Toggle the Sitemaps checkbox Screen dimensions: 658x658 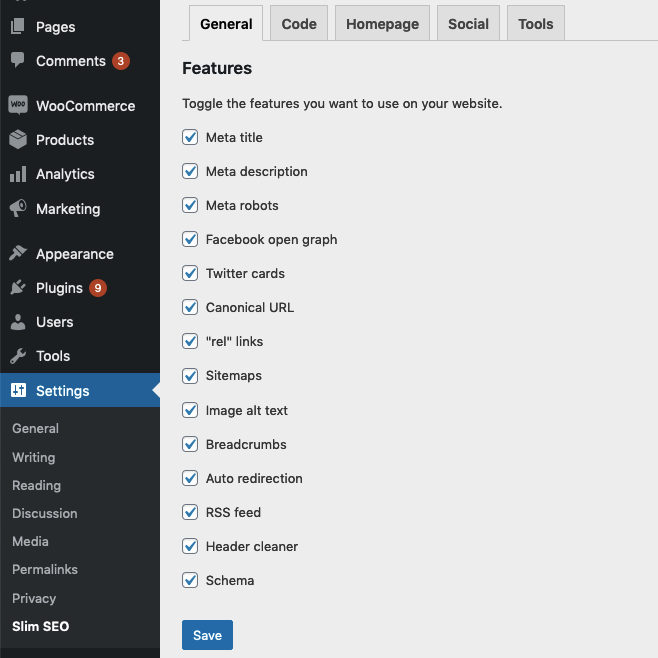[190, 376]
